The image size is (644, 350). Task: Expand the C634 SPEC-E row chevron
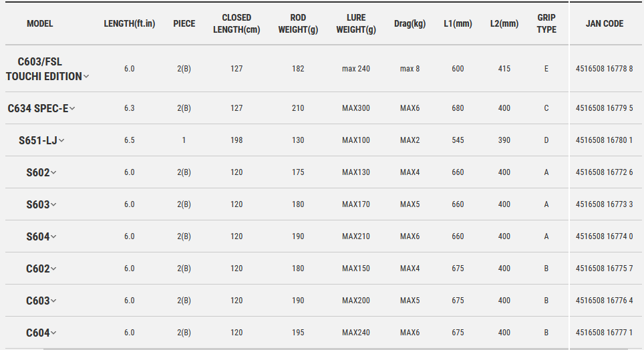click(x=72, y=108)
